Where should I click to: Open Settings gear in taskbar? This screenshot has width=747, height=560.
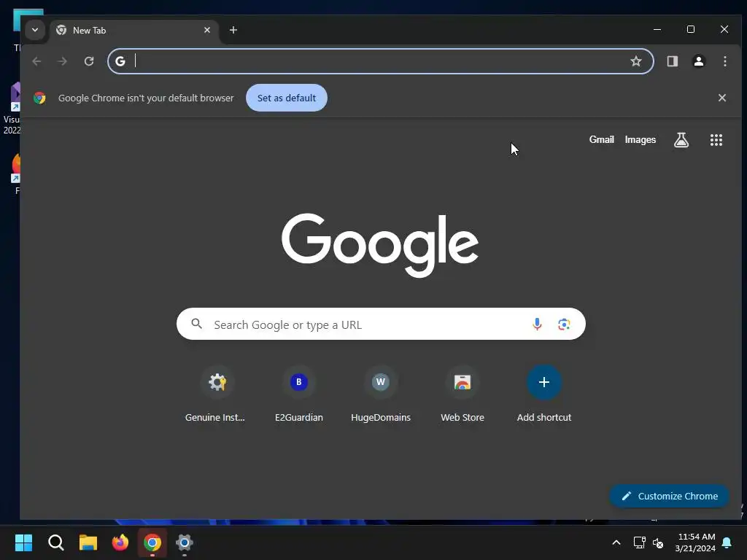[185, 542]
